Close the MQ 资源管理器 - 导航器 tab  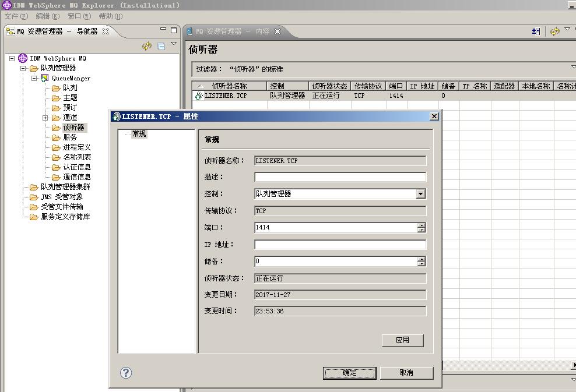(106, 31)
